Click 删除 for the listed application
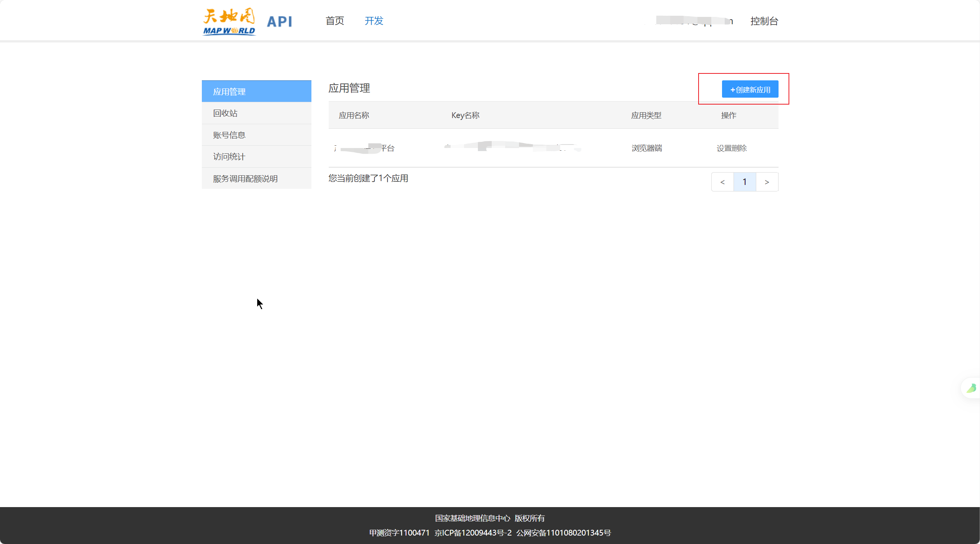980x544 pixels. (x=739, y=148)
